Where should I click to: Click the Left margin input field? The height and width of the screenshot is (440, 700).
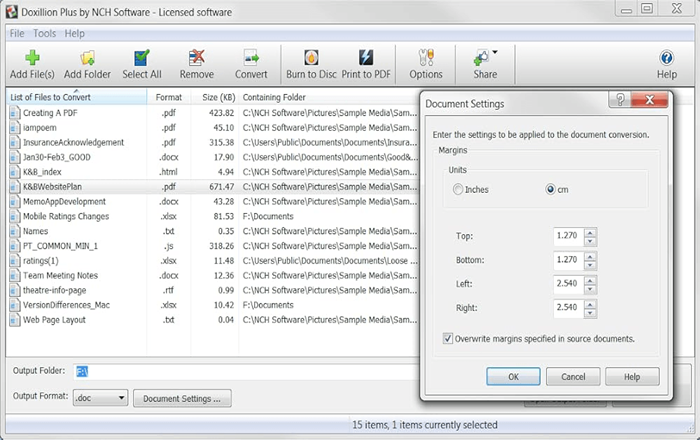569,284
